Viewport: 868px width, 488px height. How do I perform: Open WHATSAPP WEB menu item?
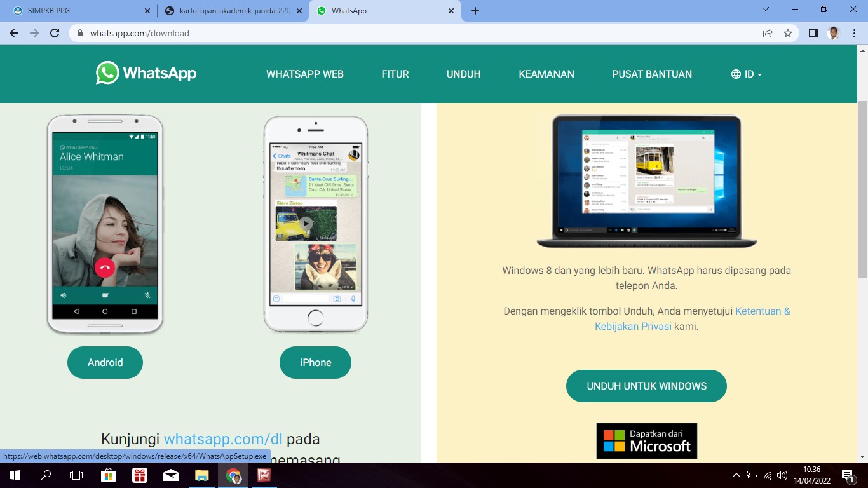point(305,74)
